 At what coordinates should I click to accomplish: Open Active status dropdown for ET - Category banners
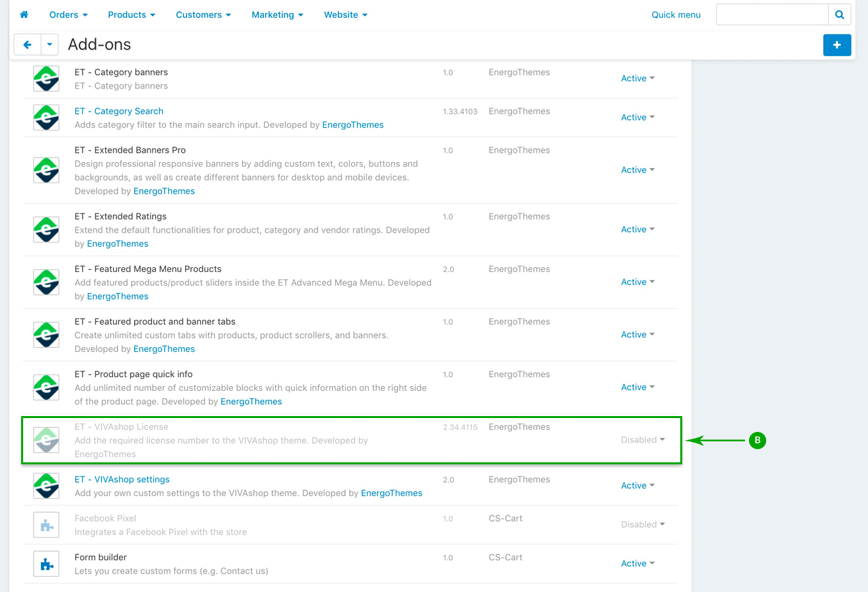pyautogui.click(x=637, y=78)
